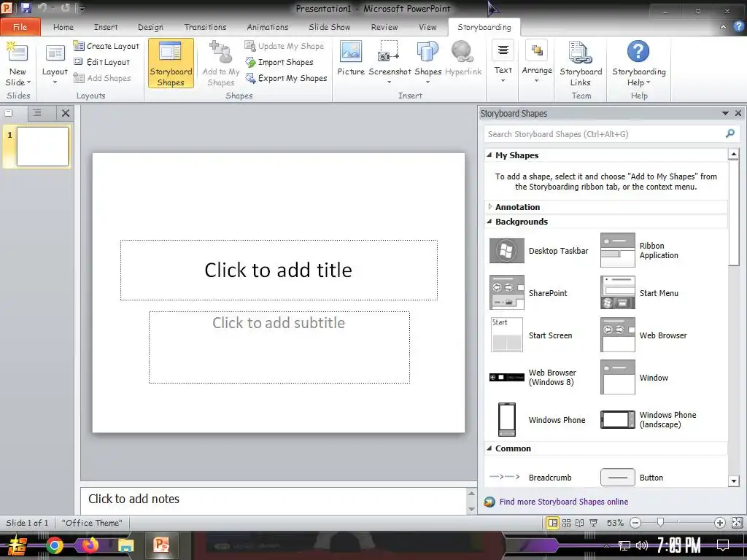747x560 pixels.
Task: Collapse the My Shapes section
Action: 489,155
